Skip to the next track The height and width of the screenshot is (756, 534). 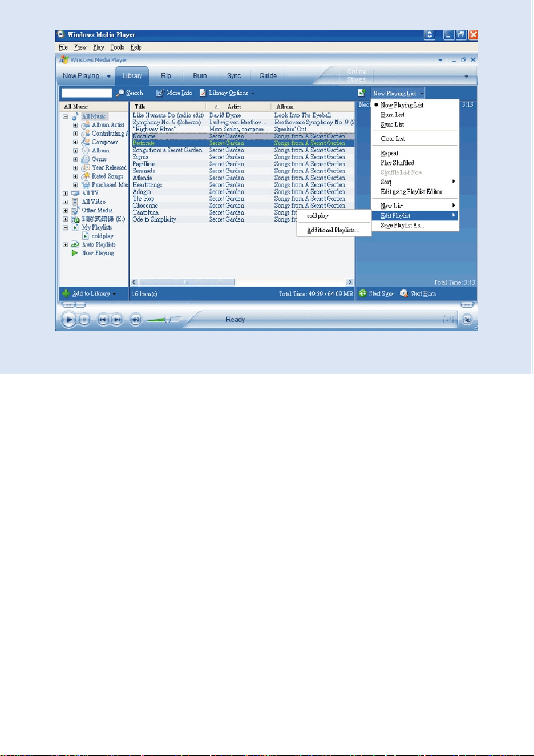(116, 320)
